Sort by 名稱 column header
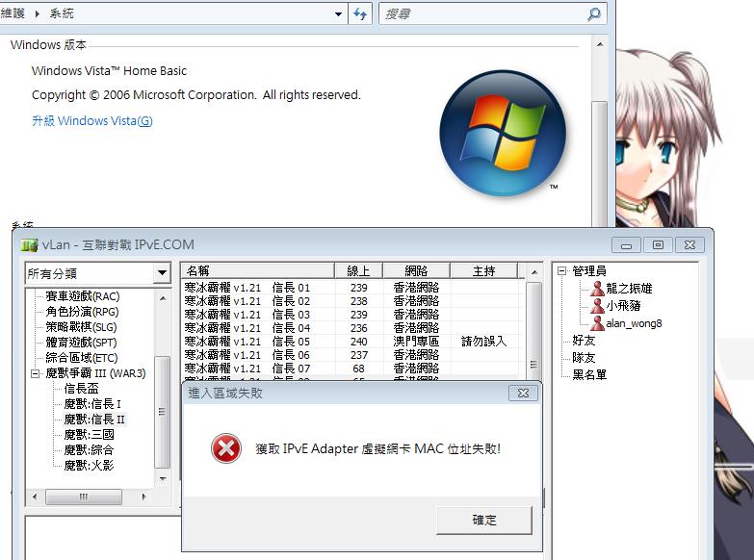The image size is (754, 560). [257, 271]
